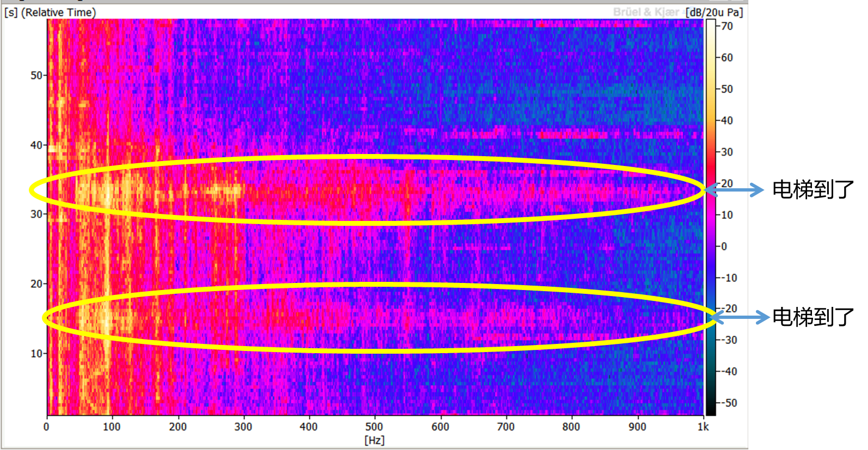Click the lower yellow ellipse outline
This screenshot has height=450, width=868.
[379, 286]
